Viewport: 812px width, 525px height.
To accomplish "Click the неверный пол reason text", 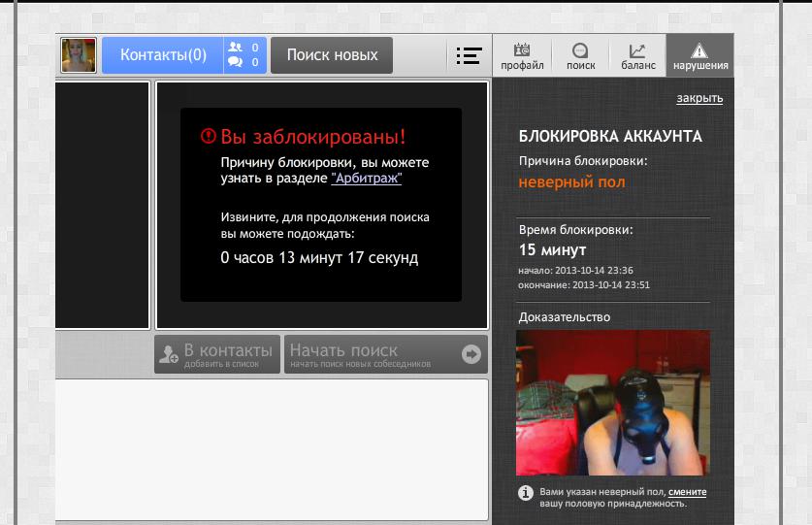I will 571,181.
